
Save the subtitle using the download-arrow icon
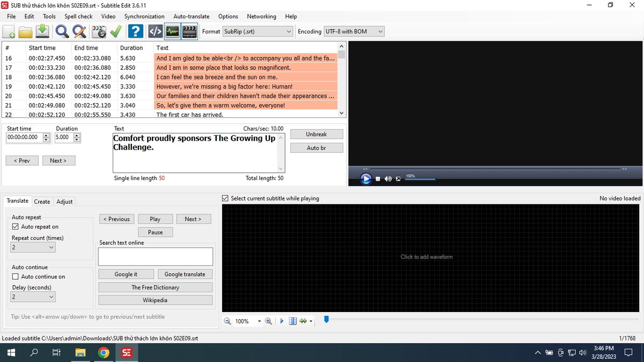42,32
